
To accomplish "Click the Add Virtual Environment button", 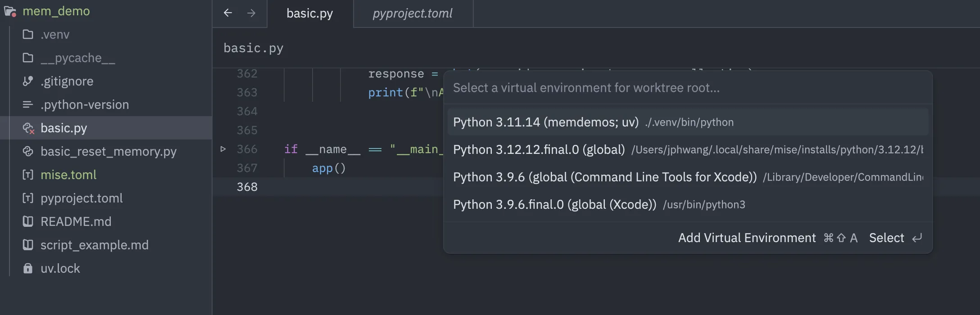I will [767, 238].
